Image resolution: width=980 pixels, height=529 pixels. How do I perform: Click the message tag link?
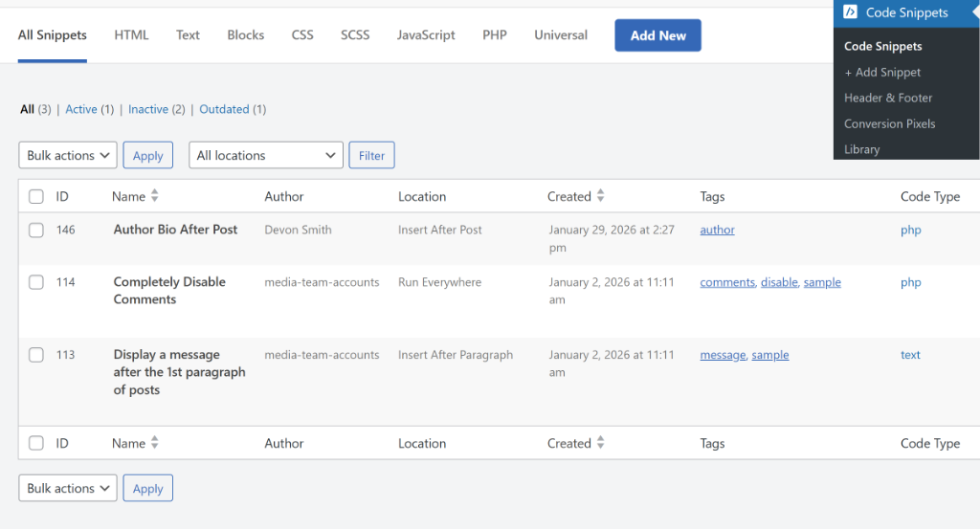(723, 355)
